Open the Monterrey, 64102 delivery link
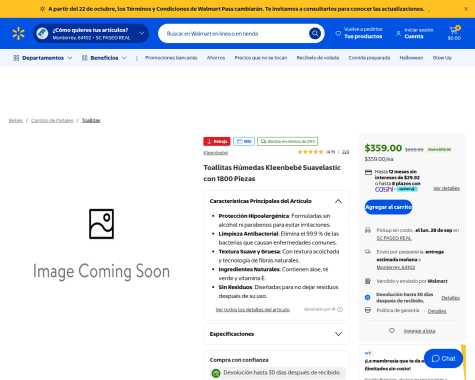 pos(396,267)
